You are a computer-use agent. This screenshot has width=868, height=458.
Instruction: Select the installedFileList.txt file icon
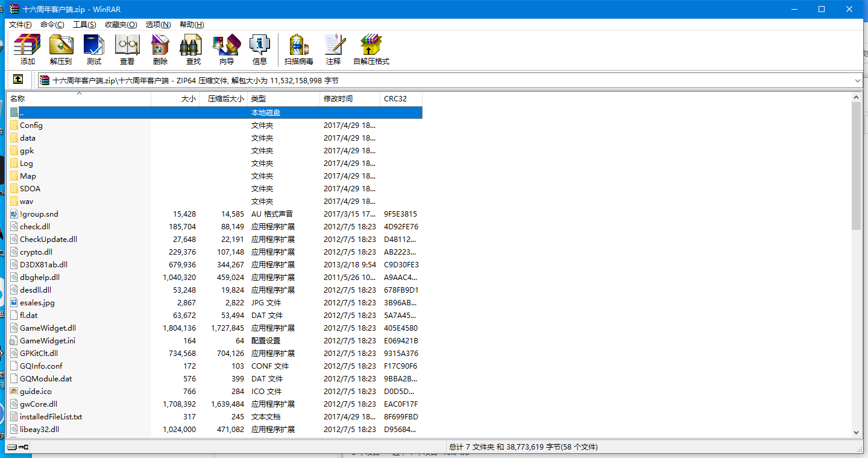pyautogui.click(x=14, y=417)
